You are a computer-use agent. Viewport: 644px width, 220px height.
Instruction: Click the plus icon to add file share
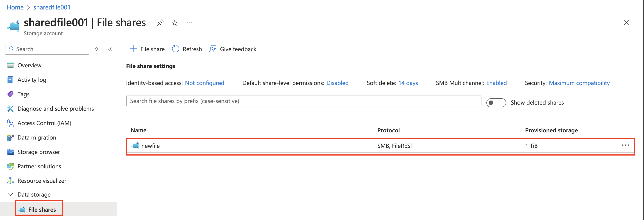click(x=133, y=49)
